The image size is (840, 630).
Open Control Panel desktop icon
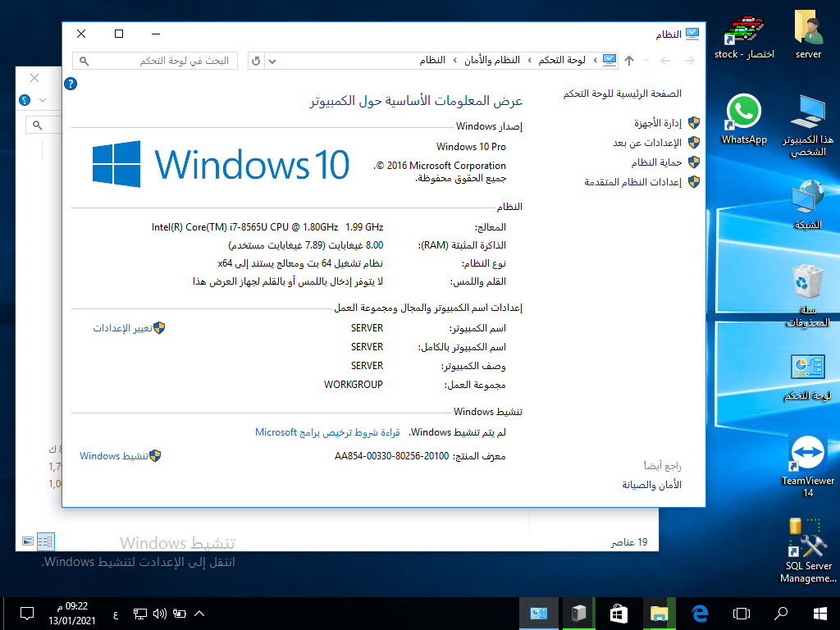tap(808, 378)
